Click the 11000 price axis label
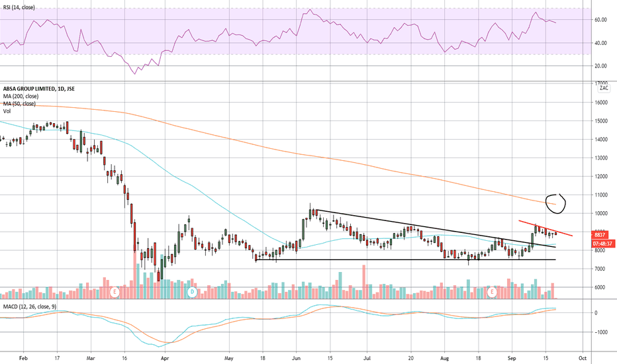 601,195
